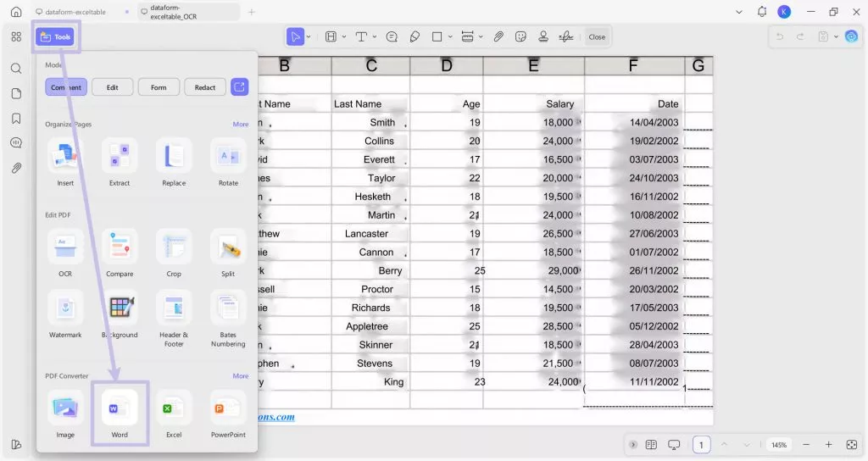Select the Replace pages tool
The height and width of the screenshot is (461, 868).
click(174, 162)
